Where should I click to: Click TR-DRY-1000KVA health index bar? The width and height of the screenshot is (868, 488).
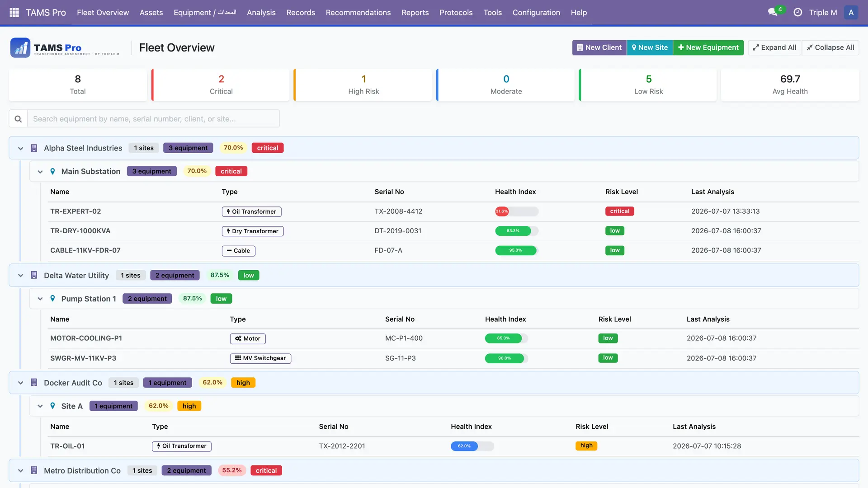tap(517, 231)
